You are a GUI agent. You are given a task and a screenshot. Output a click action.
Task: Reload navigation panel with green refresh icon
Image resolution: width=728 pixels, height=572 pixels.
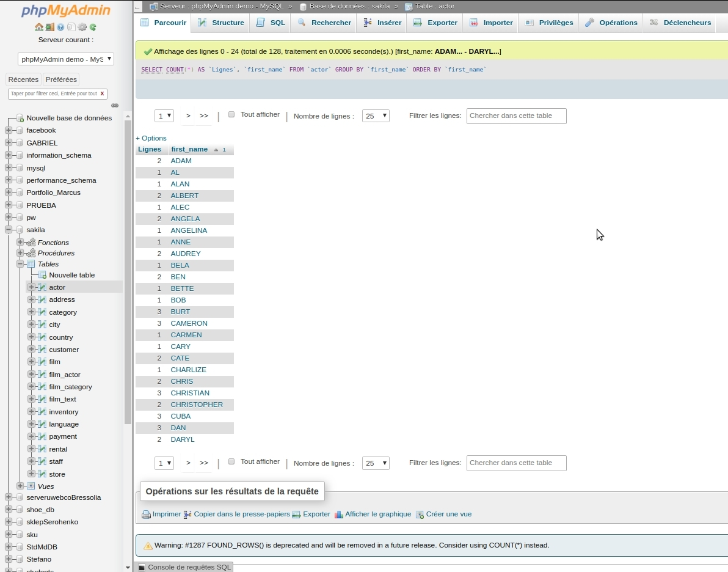(x=93, y=27)
